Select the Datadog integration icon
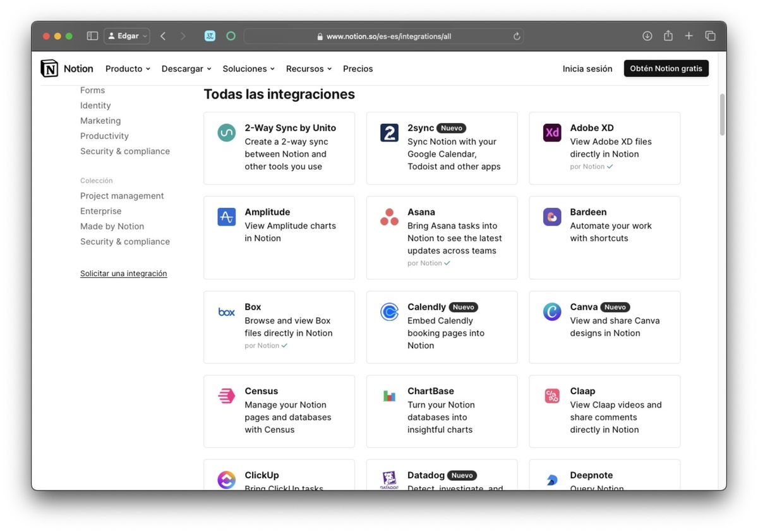The image size is (758, 532). coord(389,480)
